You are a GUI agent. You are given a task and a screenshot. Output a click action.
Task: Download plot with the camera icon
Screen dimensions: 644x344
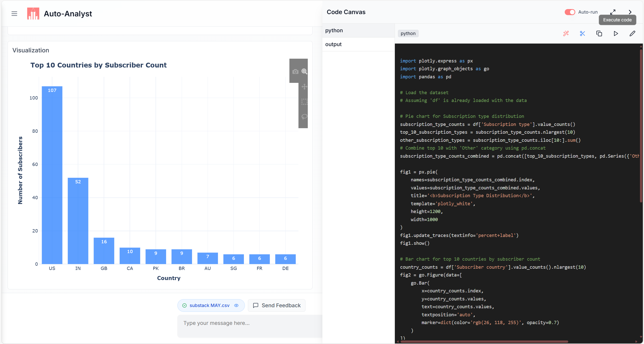[295, 72]
